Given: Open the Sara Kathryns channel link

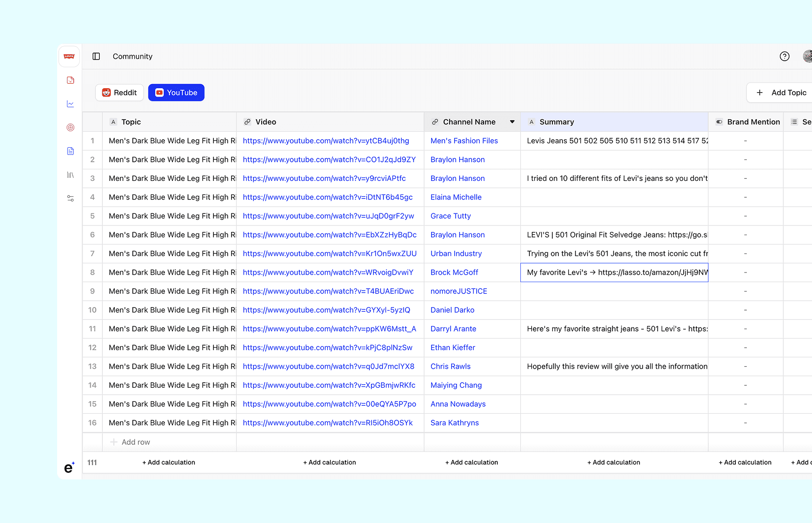Looking at the screenshot, I should (455, 423).
